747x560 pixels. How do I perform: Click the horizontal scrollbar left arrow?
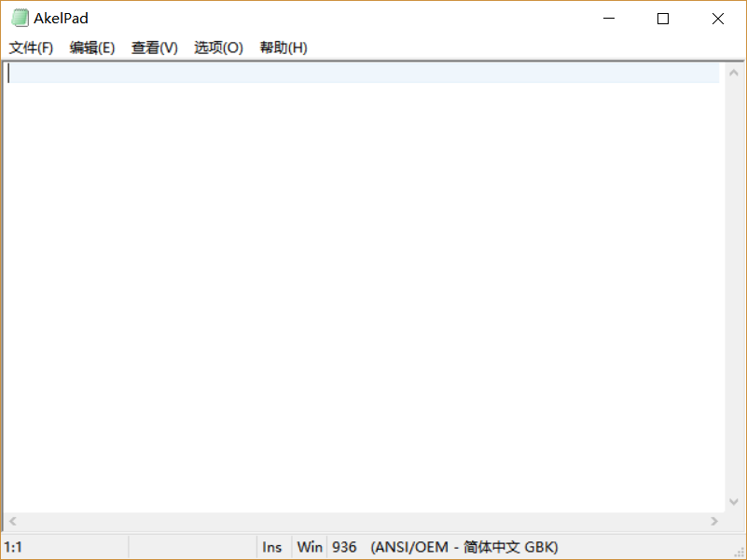[13, 522]
